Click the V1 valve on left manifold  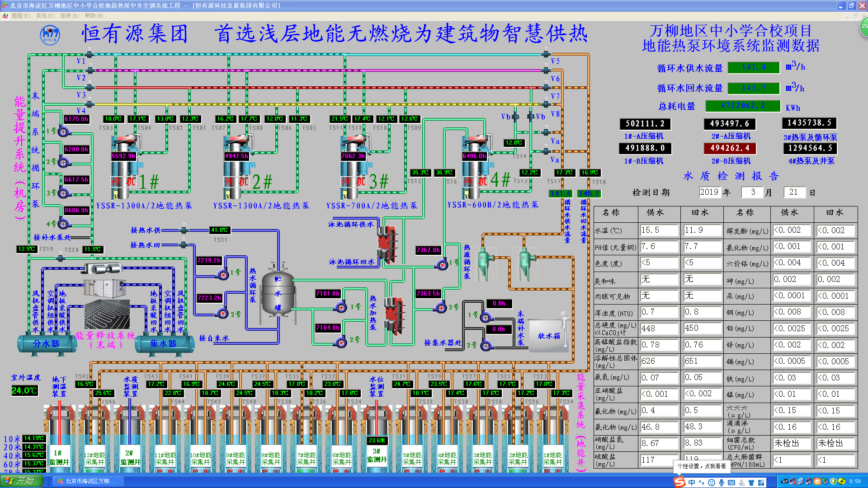(90, 55)
